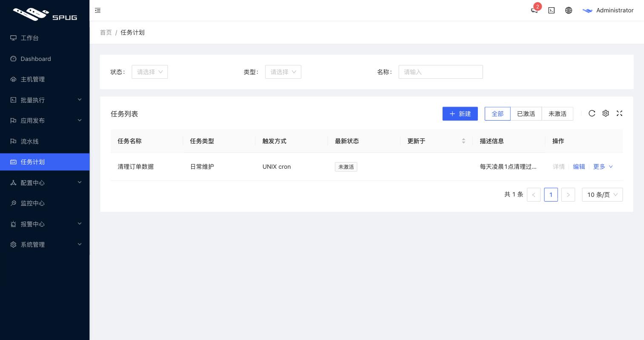Click the 监控中心 icon in sidebar
The image size is (644, 340).
(13, 203)
